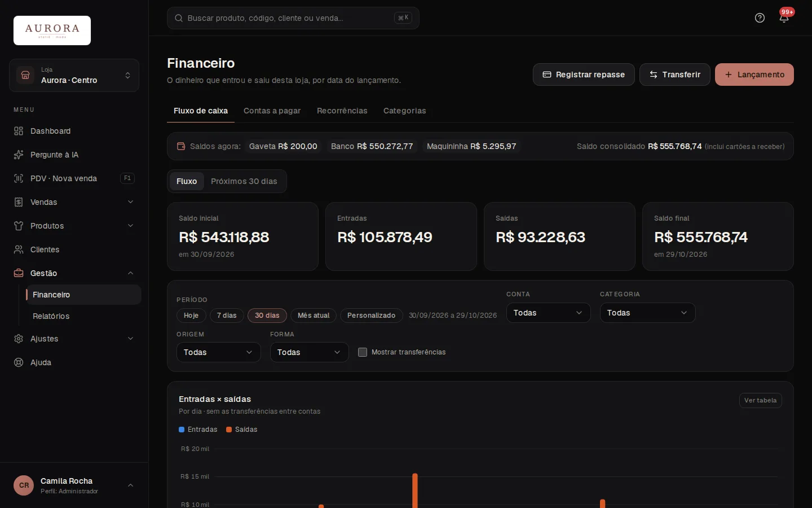The width and height of the screenshot is (812, 508).
Task: Click the Produtos shirt icon
Action: 19,226
